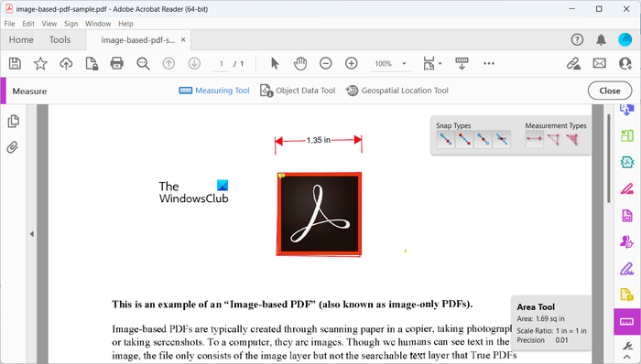Click the Save file icon
Viewport: 641px width, 364px height.
coord(16,64)
